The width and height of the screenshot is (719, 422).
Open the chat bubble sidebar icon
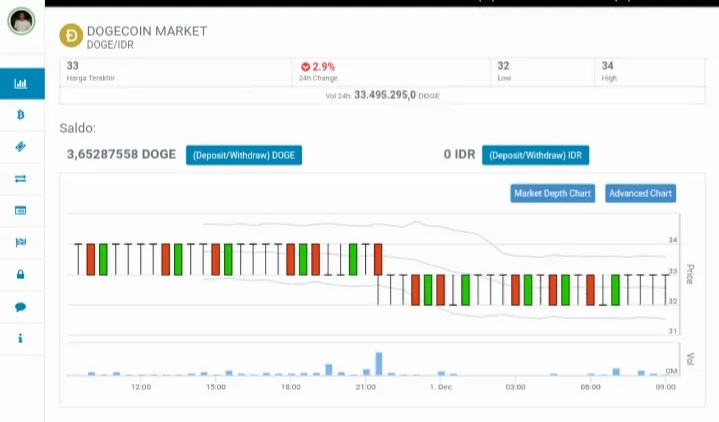[21, 306]
